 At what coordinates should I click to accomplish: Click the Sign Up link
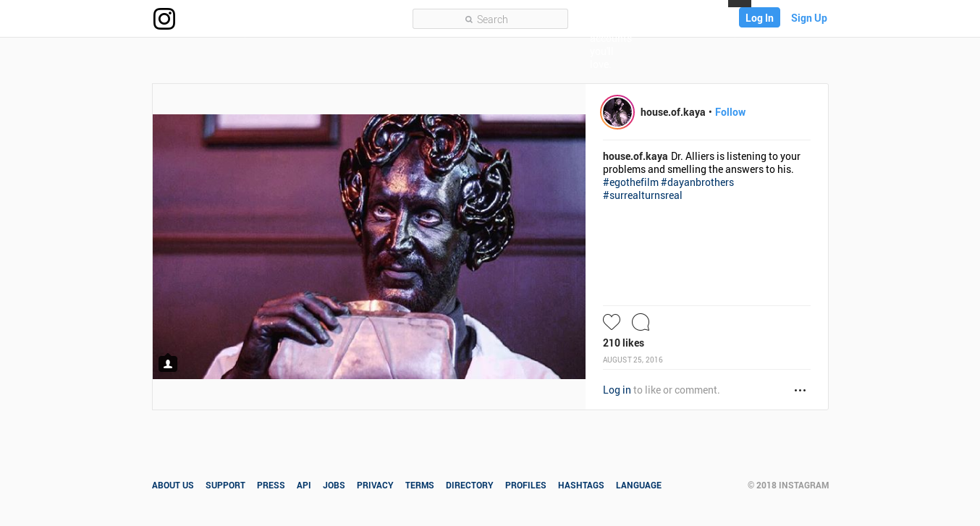pyautogui.click(x=808, y=18)
